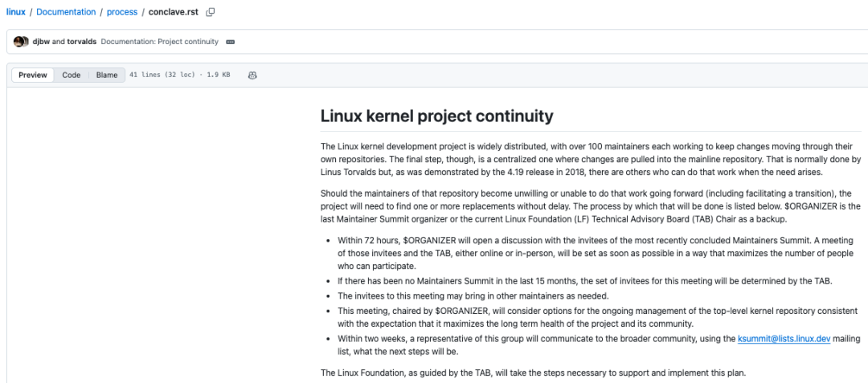
Task: Click the 'Linux kernel project continuity' heading
Action: tap(436, 116)
